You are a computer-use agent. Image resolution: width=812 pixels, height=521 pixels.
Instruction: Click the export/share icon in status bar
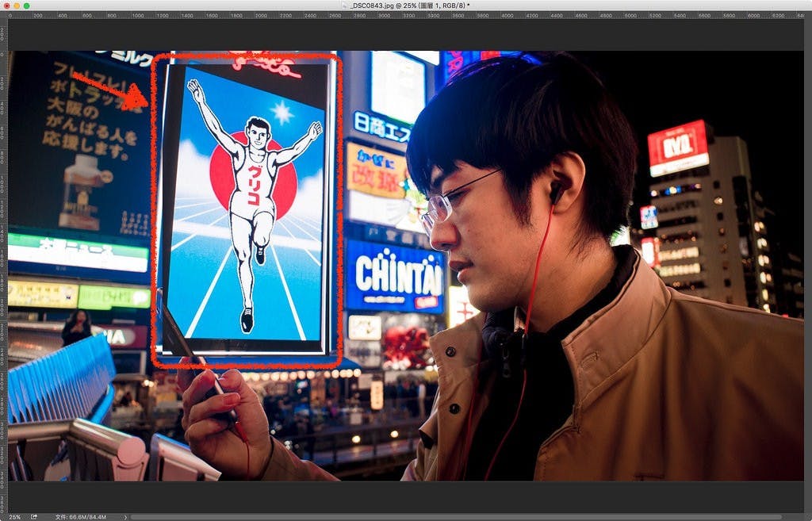34,517
